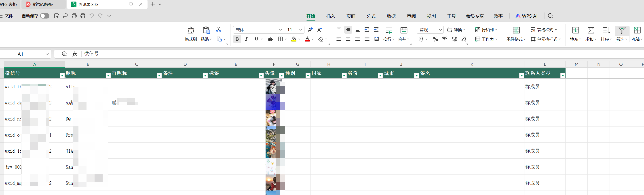
Task: Click Merge cells (合并) button
Action: click(x=404, y=34)
